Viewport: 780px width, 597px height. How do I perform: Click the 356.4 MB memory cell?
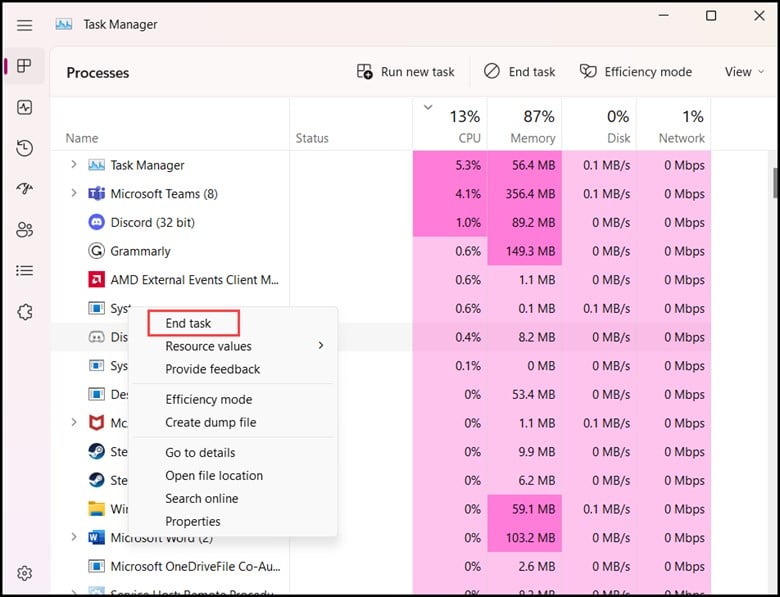click(525, 194)
